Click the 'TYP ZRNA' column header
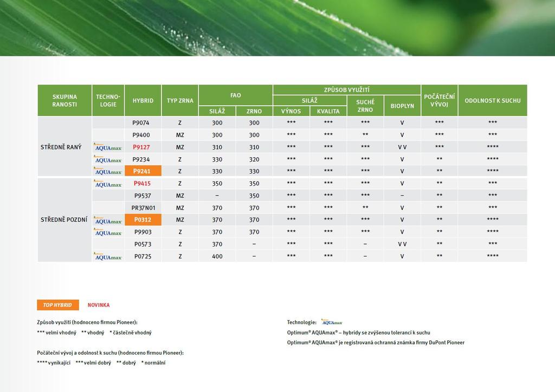This screenshot has height=392, width=555. [180, 100]
